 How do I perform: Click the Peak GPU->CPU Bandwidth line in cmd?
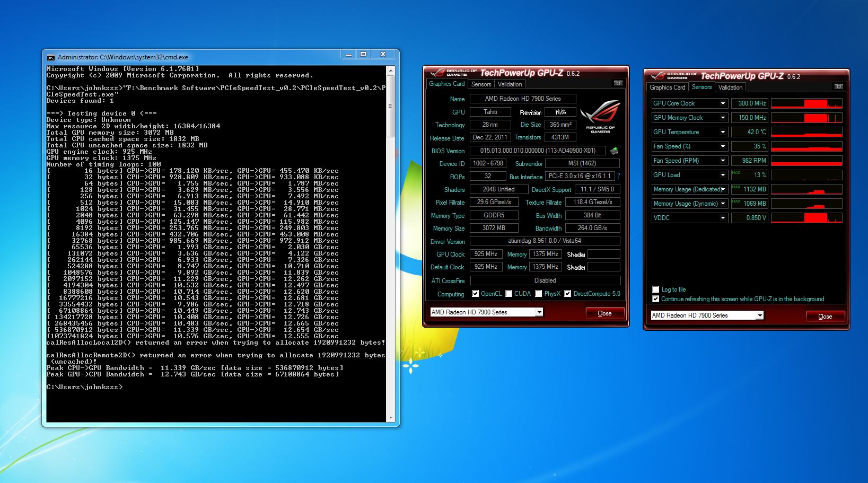192,374
